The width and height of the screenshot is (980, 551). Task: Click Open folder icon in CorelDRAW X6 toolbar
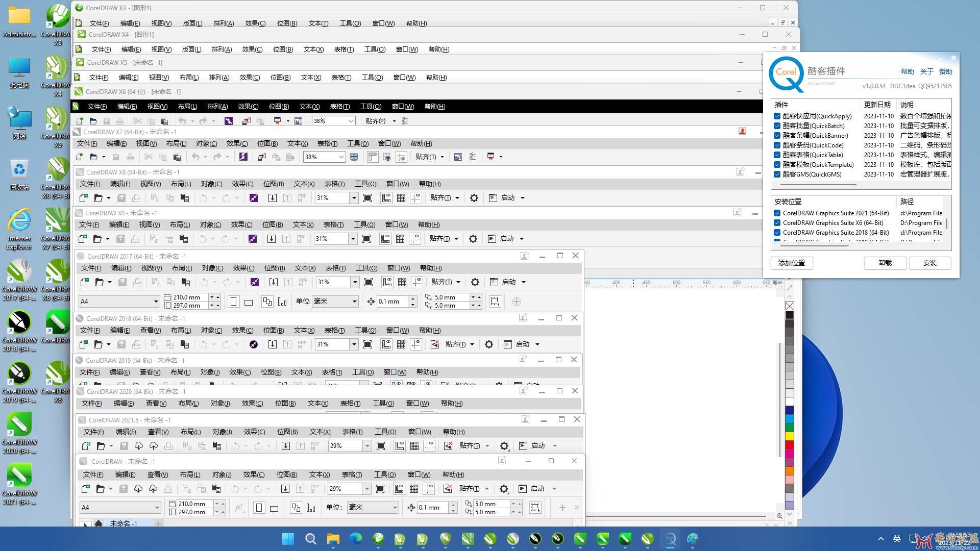[x=93, y=121]
